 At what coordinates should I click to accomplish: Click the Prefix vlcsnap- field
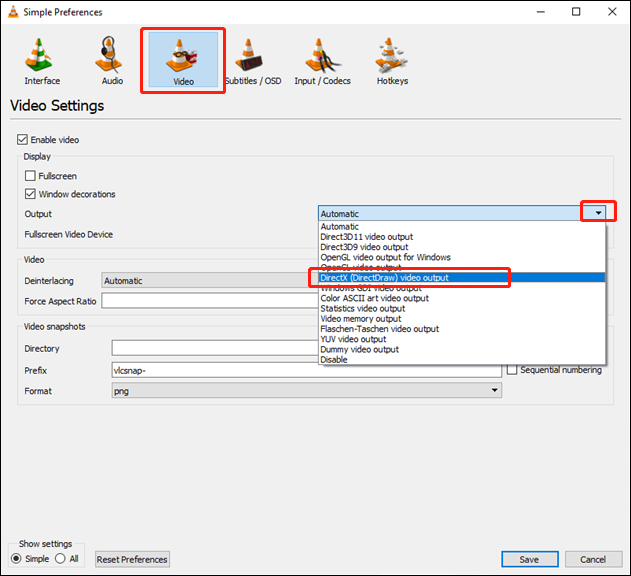[x=307, y=370]
